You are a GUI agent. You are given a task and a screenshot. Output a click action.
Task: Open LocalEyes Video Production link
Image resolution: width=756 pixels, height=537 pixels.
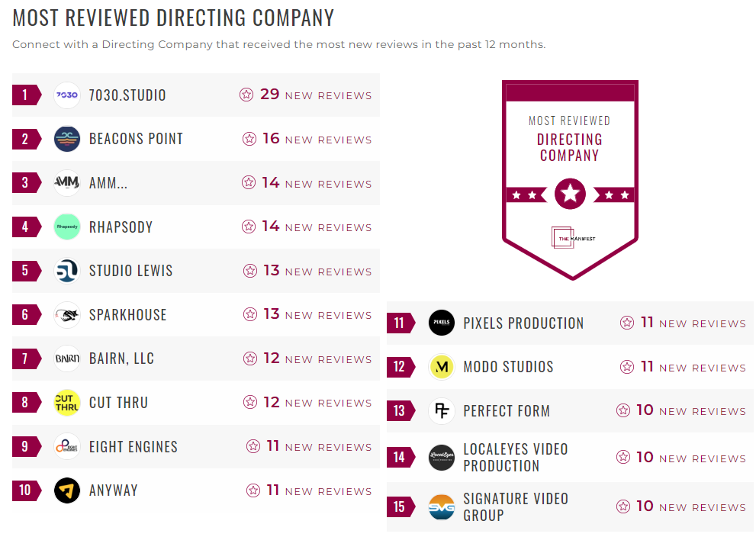[x=515, y=458]
